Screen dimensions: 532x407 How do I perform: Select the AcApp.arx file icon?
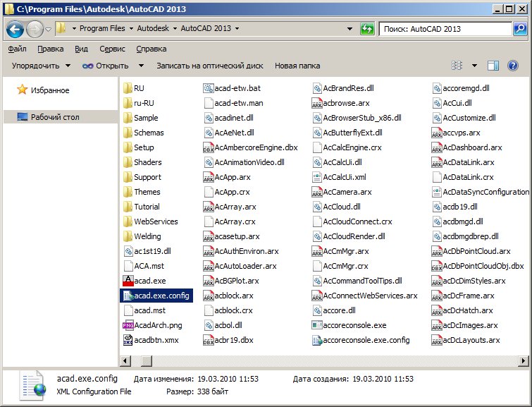click(x=209, y=177)
